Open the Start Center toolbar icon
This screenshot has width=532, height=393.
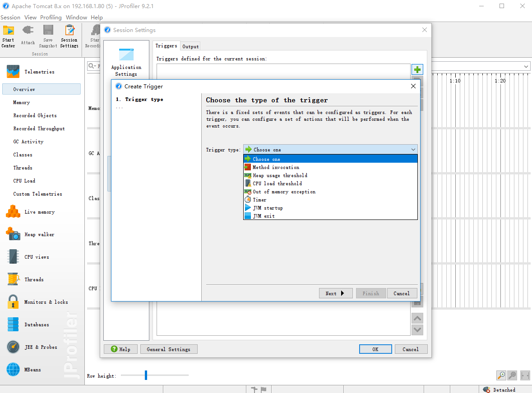(x=8, y=30)
